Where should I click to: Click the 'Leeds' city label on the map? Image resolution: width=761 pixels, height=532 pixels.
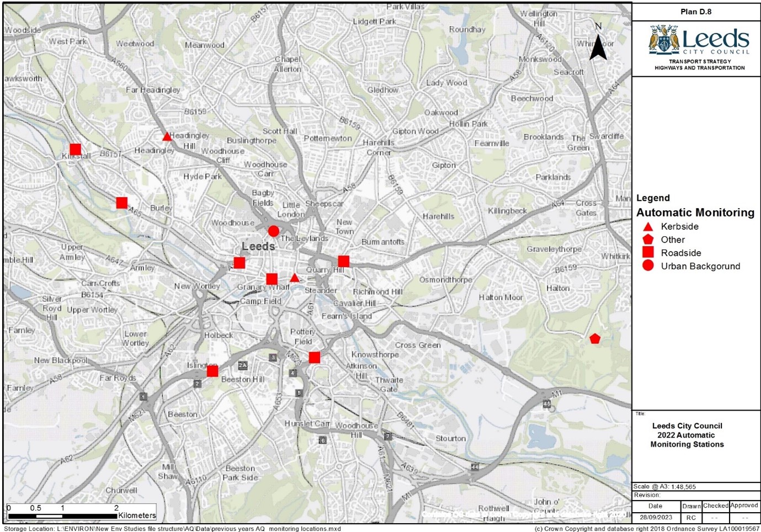pos(258,246)
